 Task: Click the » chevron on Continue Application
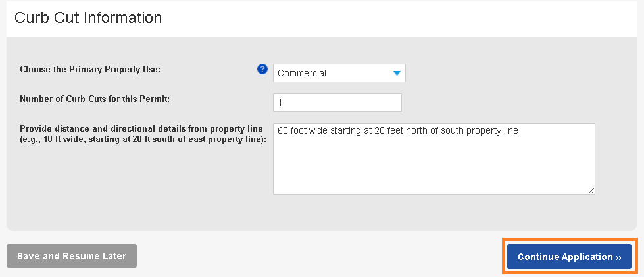(618, 257)
